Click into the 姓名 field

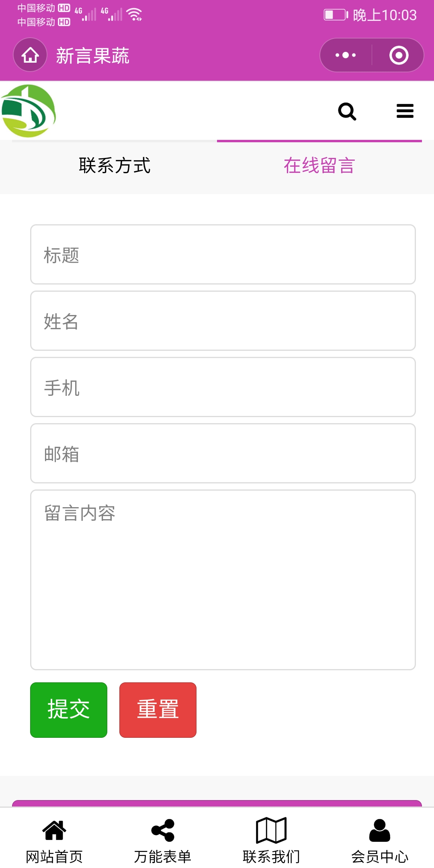[223, 321]
